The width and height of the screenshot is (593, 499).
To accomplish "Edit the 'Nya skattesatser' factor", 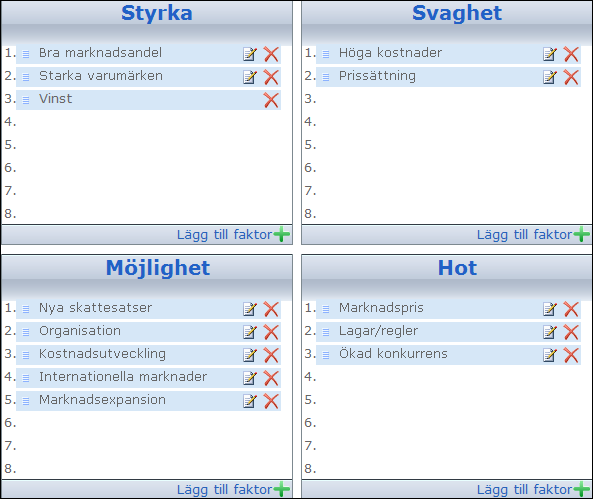I will click(x=250, y=309).
